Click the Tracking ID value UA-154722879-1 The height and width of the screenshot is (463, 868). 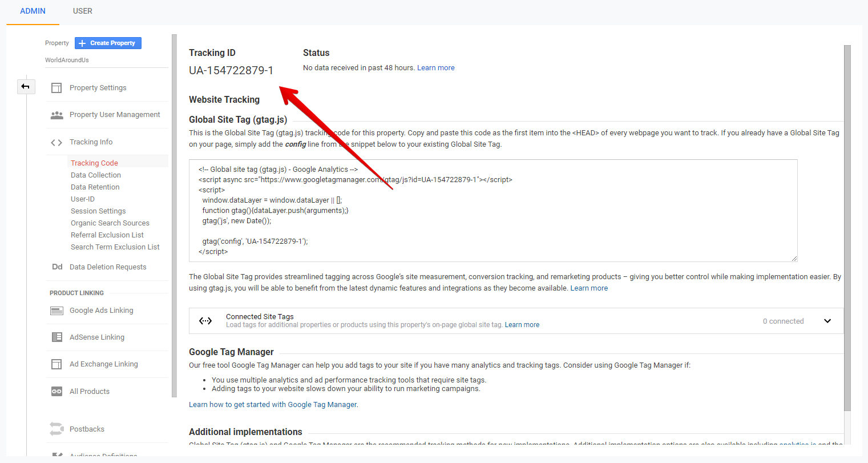coord(231,71)
